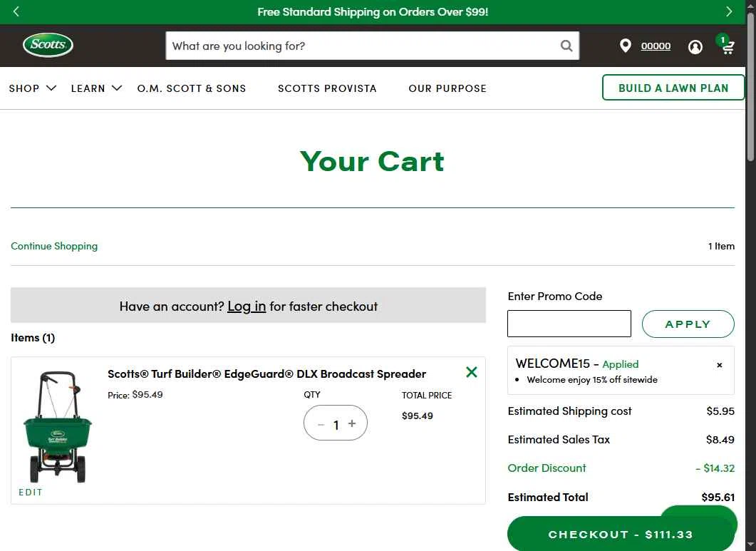
Task: Click the search magnifier icon
Action: [566, 46]
